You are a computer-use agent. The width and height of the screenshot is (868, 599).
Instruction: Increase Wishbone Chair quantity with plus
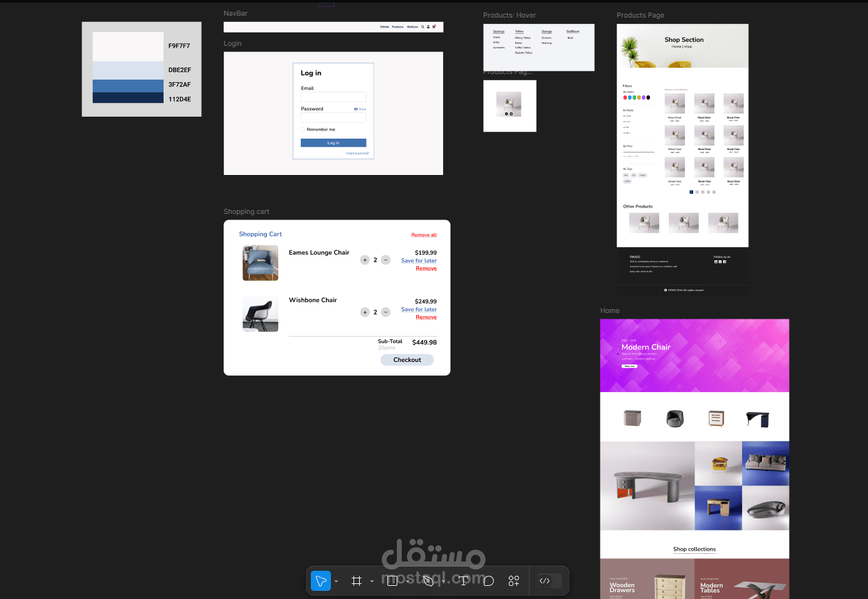[x=365, y=312]
